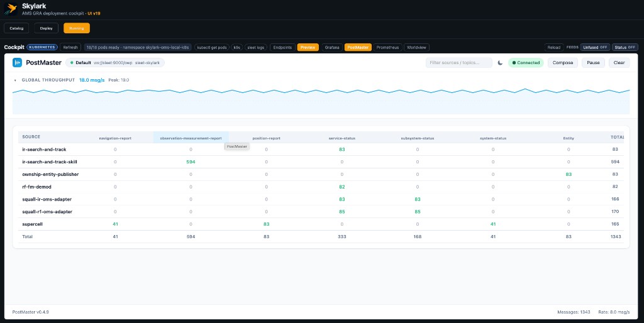
Task: Open the Catalog tab
Action: point(16,28)
